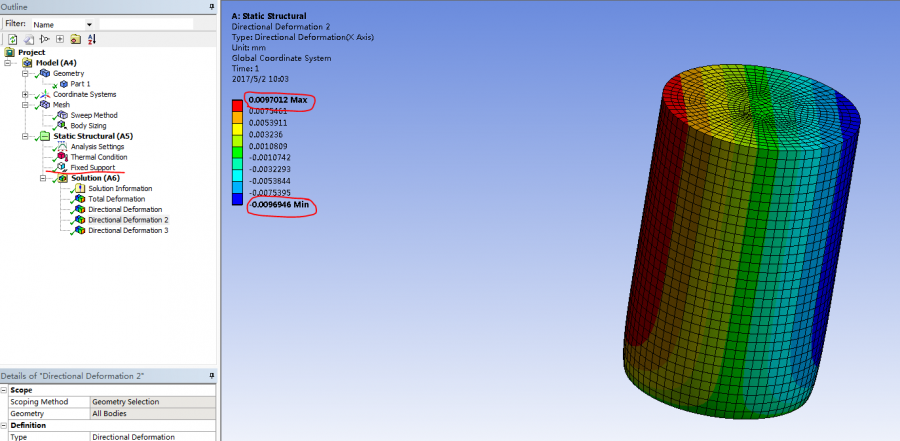Collapse the Model (A4) tree node
The width and height of the screenshot is (900, 441).
click(x=7, y=63)
